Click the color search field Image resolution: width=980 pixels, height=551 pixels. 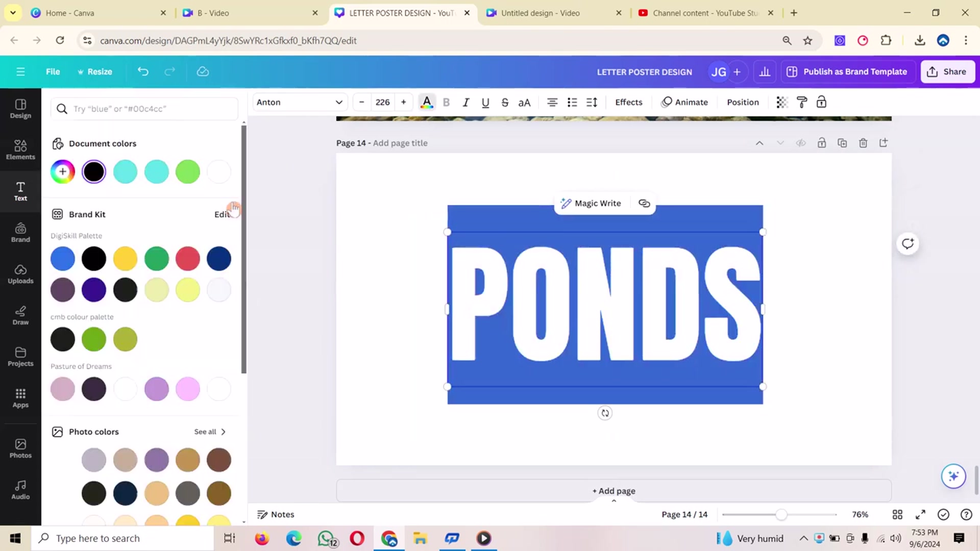click(x=144, y=109)
